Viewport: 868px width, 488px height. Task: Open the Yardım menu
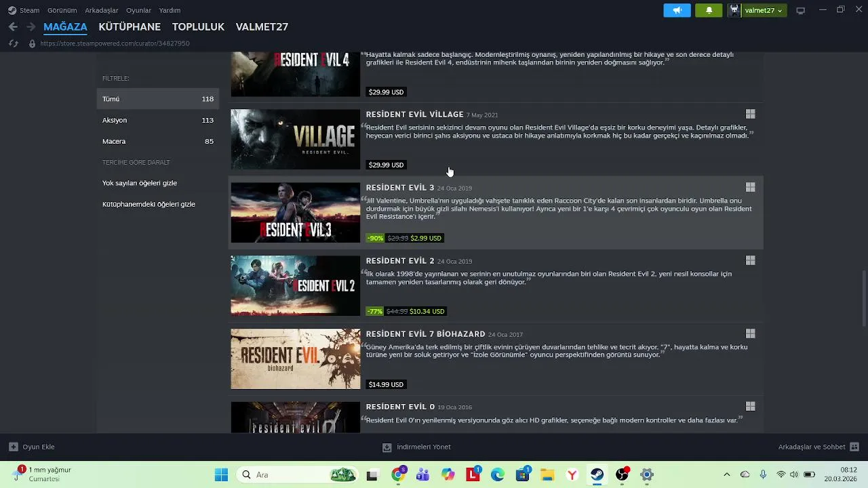tap(170, 10)
